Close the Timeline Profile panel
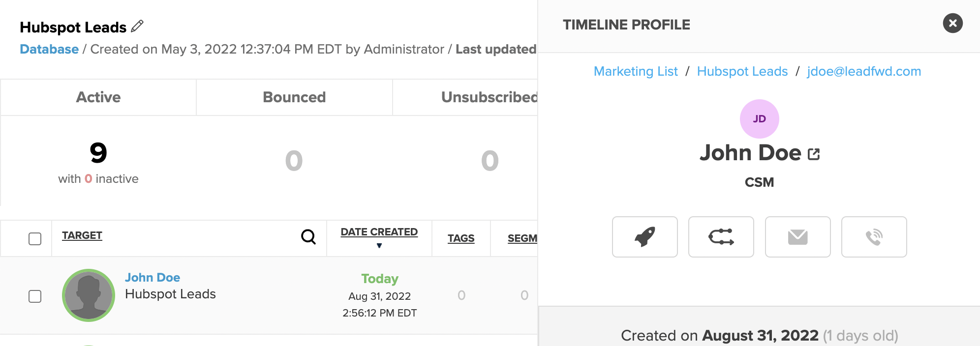980x346 pixels. tap(952, 23)
